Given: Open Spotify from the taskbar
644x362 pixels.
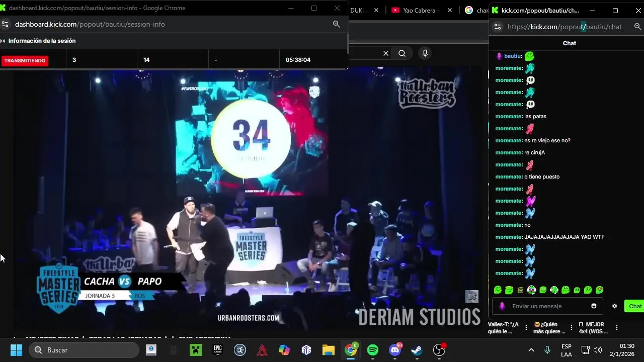Looking at the screenshot, I should coord(373,350).
